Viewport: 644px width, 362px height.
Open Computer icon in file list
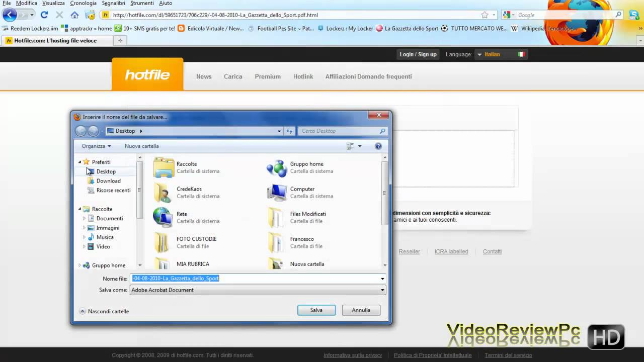[277, 193]
